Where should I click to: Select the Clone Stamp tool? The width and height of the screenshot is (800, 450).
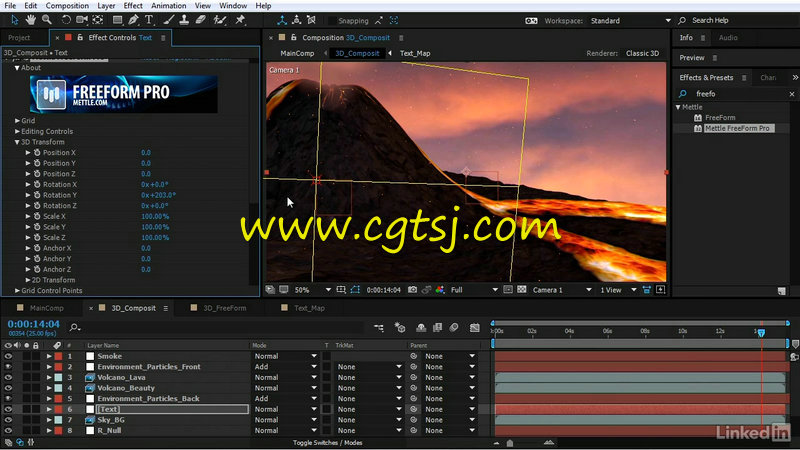click(x=184, y=20)
